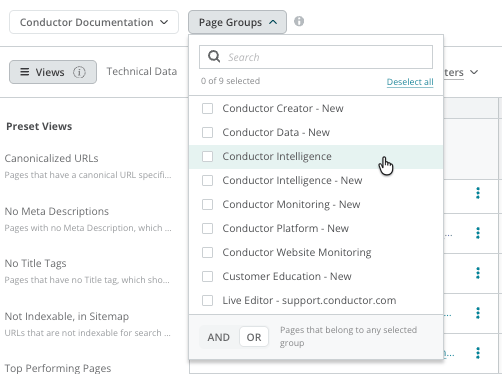Select the Canonicalized URLs preset view
This screenshot has height=374, width=502.
(x=88, y=166)
